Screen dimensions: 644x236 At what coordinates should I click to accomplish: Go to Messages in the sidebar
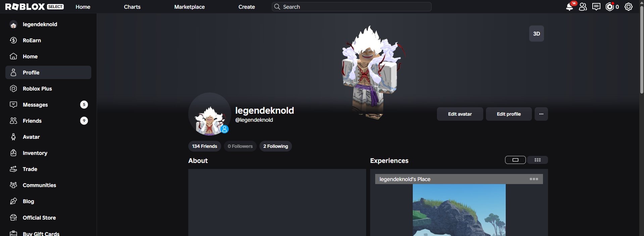48,105
